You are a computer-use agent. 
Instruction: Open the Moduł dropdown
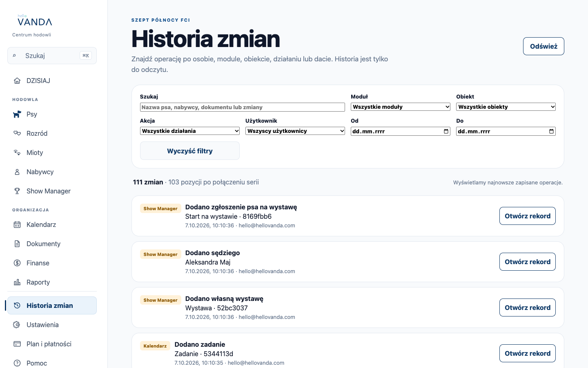401,107
